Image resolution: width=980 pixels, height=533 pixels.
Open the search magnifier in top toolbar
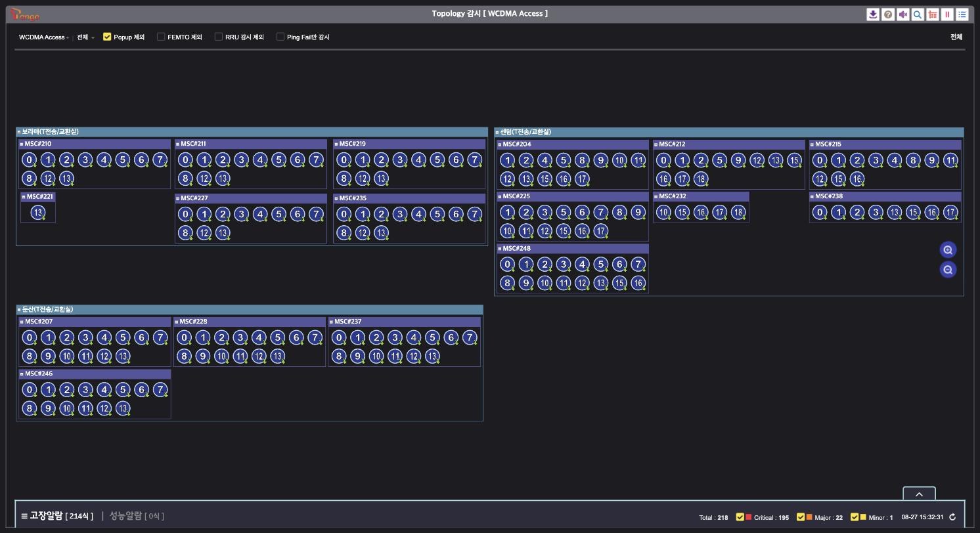coord(918,14)
